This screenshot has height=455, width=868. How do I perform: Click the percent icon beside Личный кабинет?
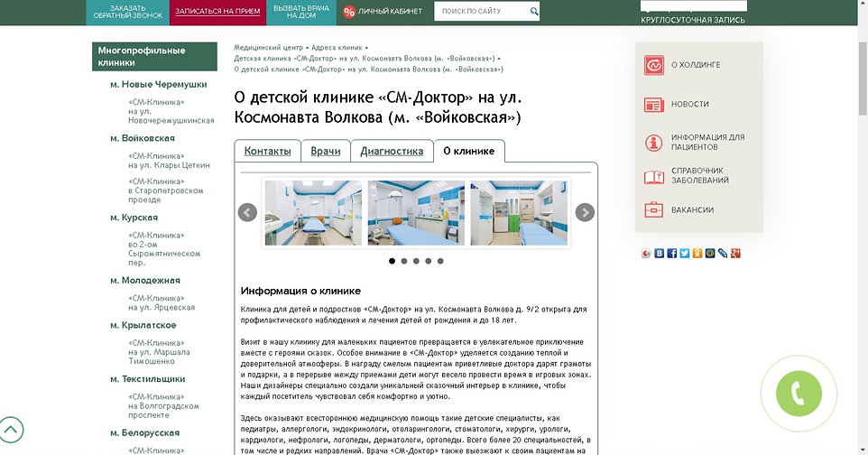pyautogui.click(x=349, y=12)
